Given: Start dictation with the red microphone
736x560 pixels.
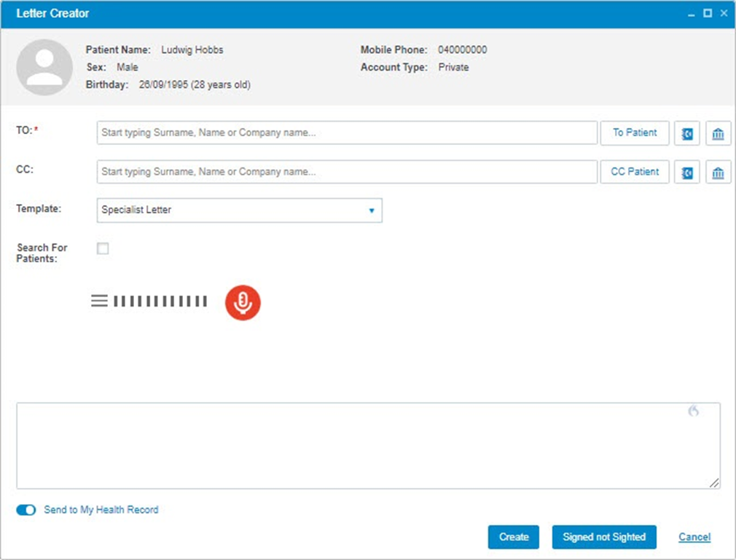Looking at the screenshot, I should tap(243, 301).
